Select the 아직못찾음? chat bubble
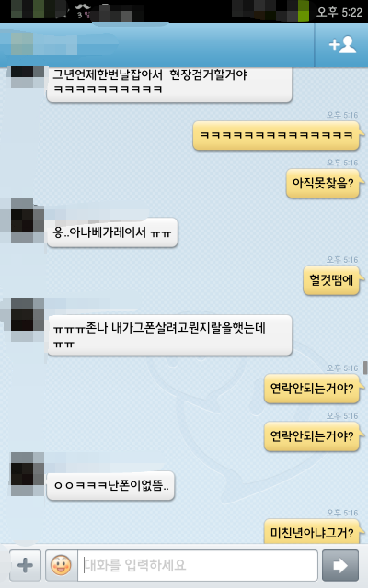 tap(324, 184)
